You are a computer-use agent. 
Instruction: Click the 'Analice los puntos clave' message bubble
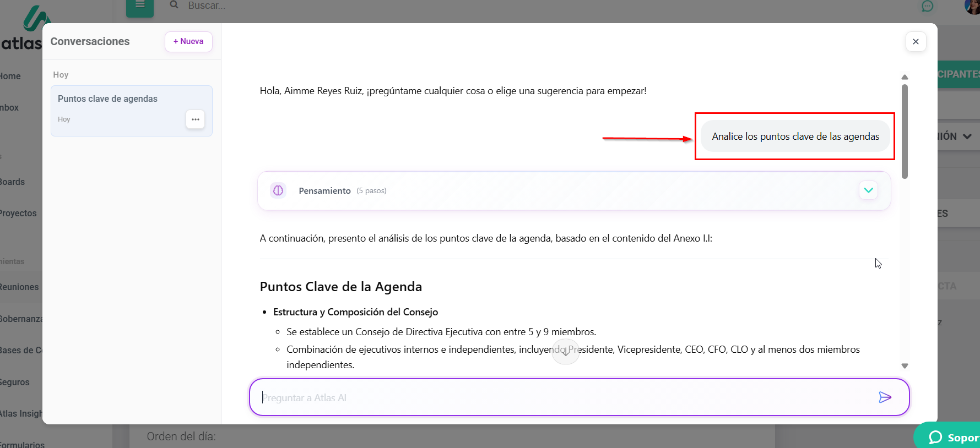pos(795,136)
